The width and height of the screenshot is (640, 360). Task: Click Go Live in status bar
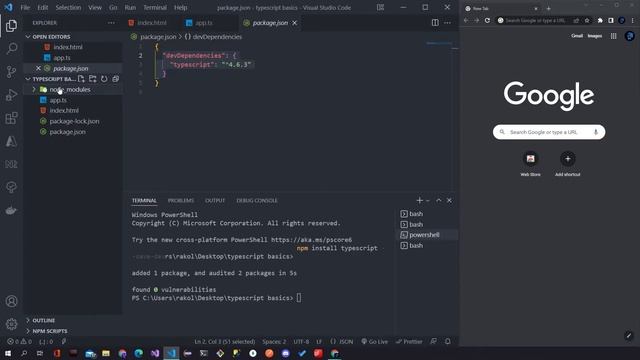click(375, 342)
